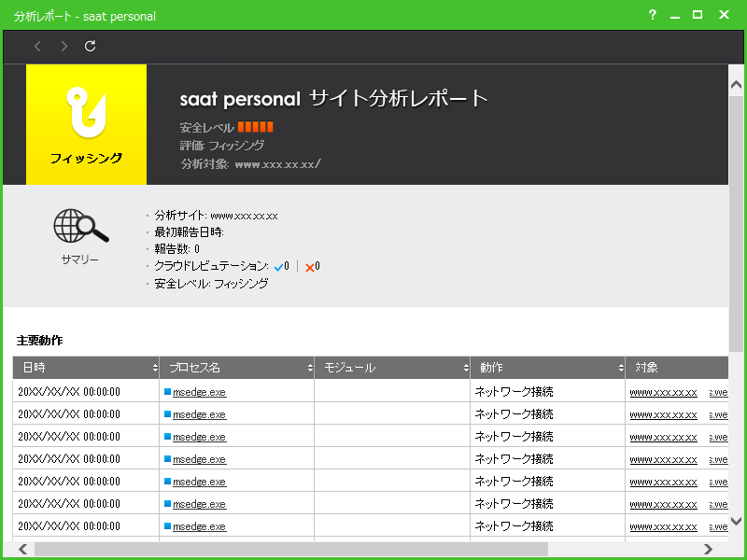The width and height of the screenshot is (747, 560).
Task: Select ネットワーク接続 cell in first row
Action: pyautogui.click(x=548, y=392)
